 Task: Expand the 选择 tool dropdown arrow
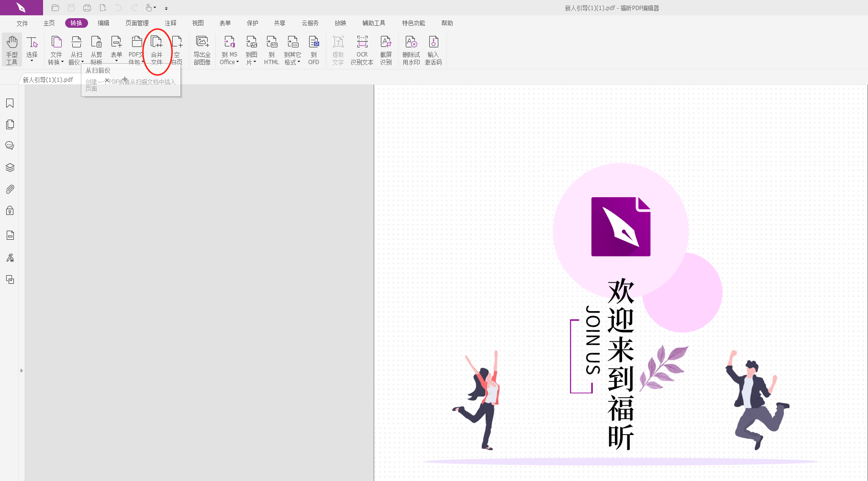tap(33, 62)
